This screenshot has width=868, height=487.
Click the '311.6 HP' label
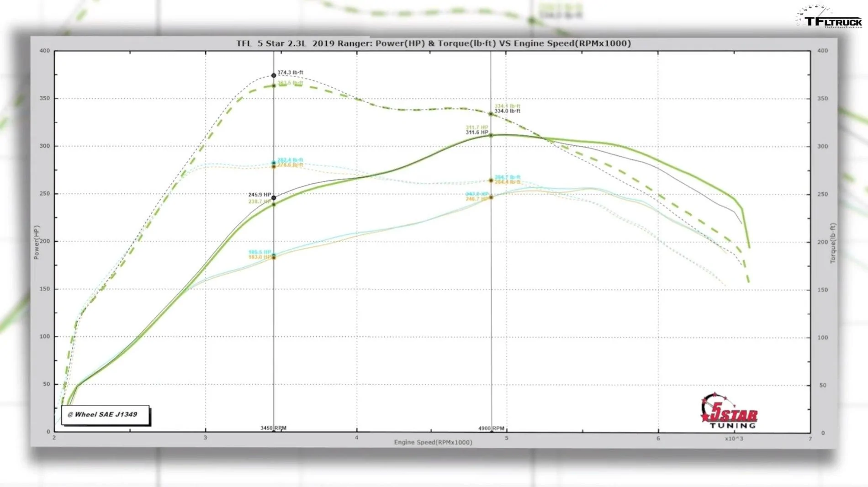(476, 132)
